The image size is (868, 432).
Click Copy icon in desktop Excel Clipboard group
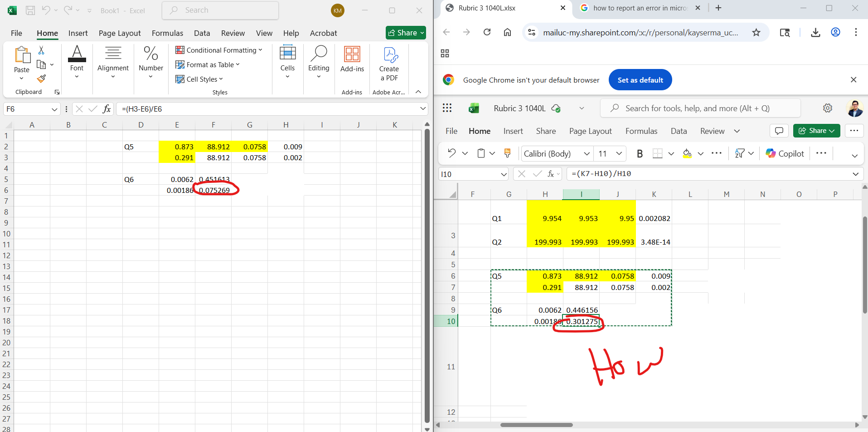(41, 64)
